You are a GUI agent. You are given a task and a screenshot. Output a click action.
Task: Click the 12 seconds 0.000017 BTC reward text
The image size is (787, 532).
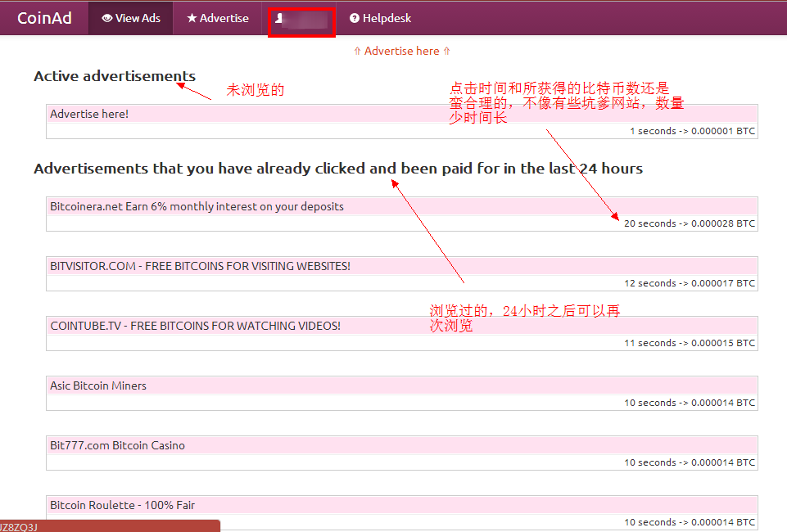tap(689, 283)
